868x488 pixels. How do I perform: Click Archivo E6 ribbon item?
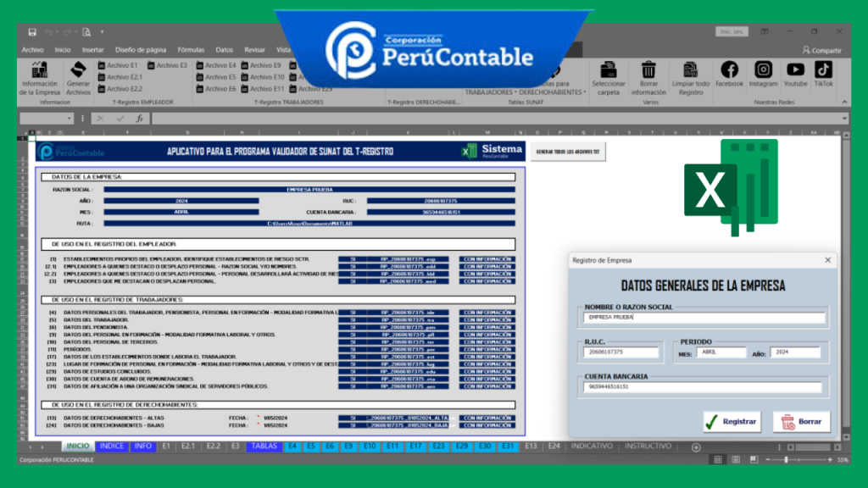pos(216,88)
